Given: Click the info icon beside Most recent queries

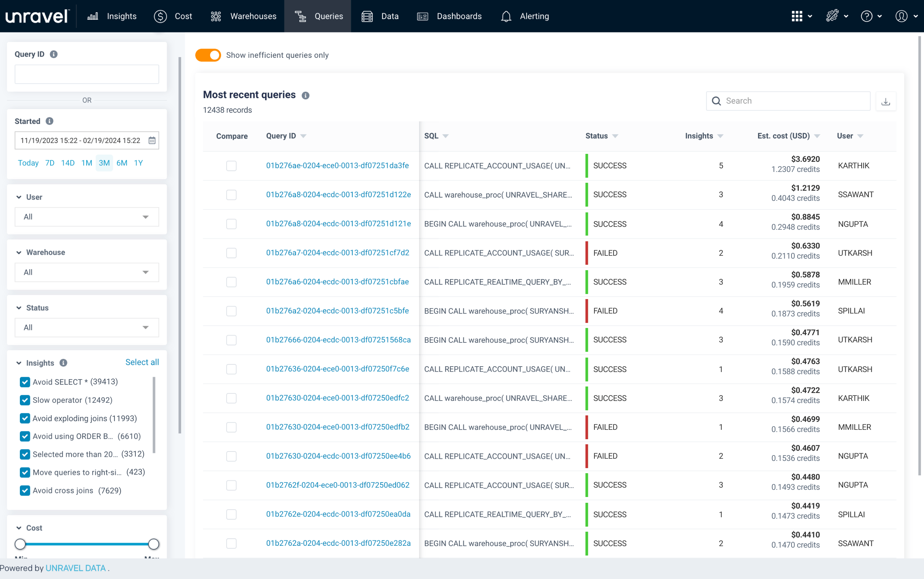Looking at the screenshot, I should (305, 95).
